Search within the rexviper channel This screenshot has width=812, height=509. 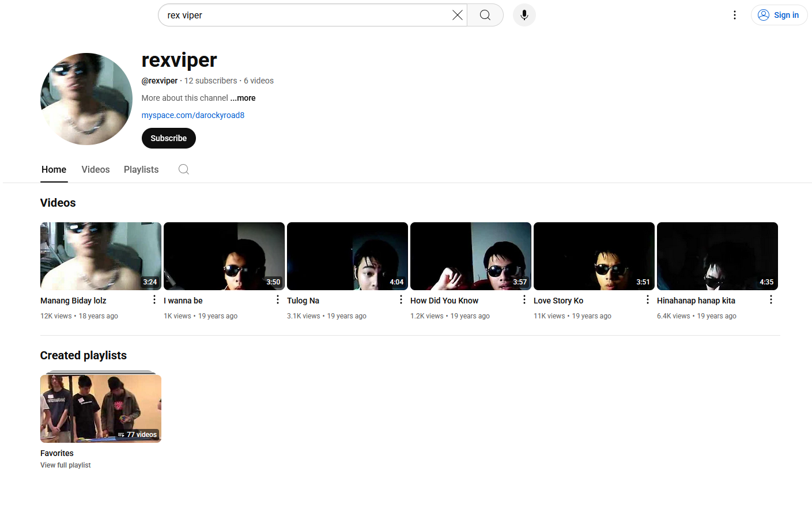click(183, 169)
